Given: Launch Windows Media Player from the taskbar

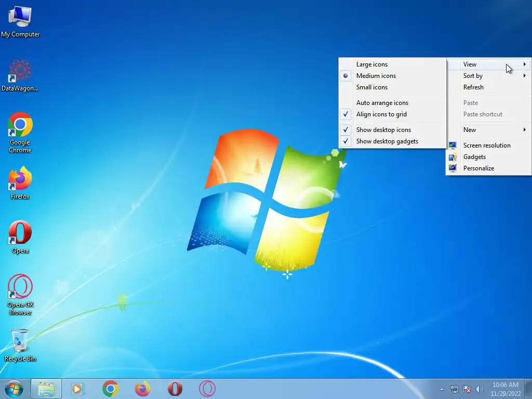Looking at the screenshot, I should pyautogui.click(x=77, y=389).
